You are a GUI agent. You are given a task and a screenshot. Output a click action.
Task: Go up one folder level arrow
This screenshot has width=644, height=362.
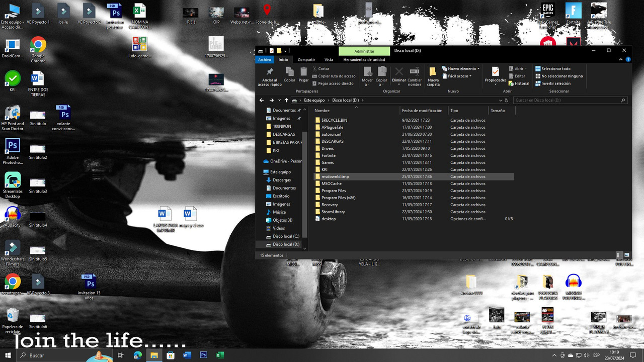(286, 100)
